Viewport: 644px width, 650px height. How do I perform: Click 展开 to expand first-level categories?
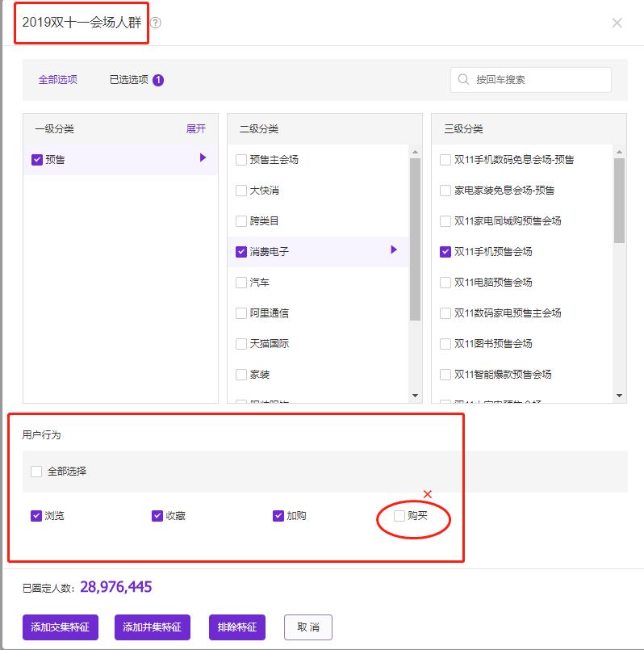tap(196, 129)
